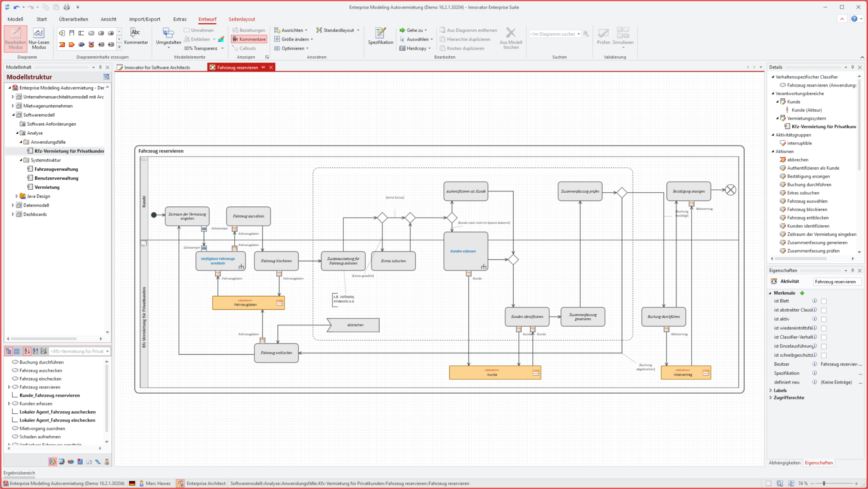The height and width of the screenshot is (489, 868).
Task: Click the Umgestalten icon
Action: point(168,33)
